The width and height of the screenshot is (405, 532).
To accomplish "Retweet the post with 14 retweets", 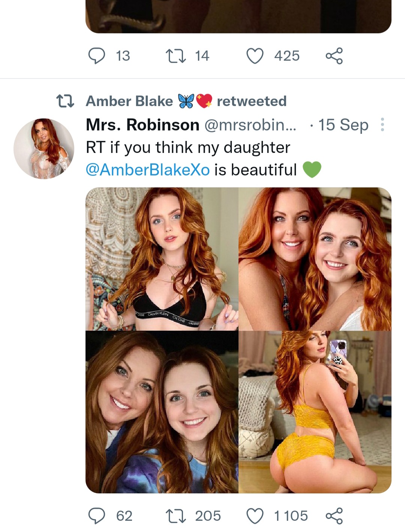I will coord(176,56).
